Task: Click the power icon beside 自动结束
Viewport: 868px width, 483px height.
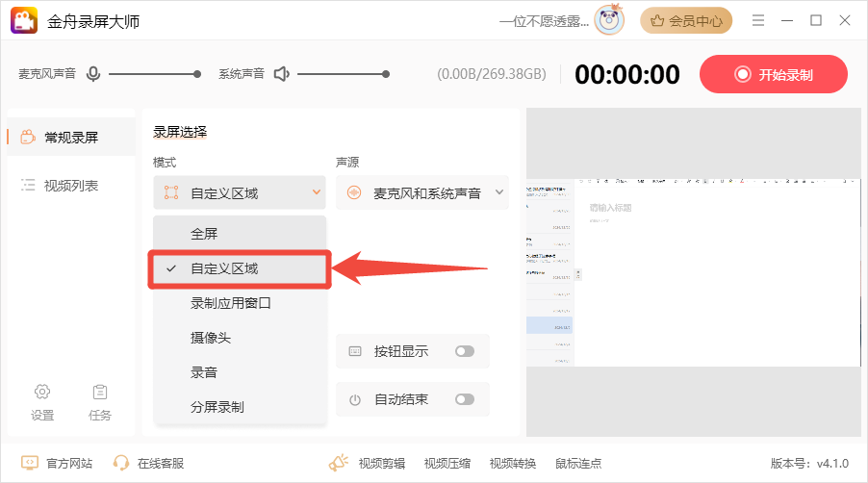Action: 355,399
